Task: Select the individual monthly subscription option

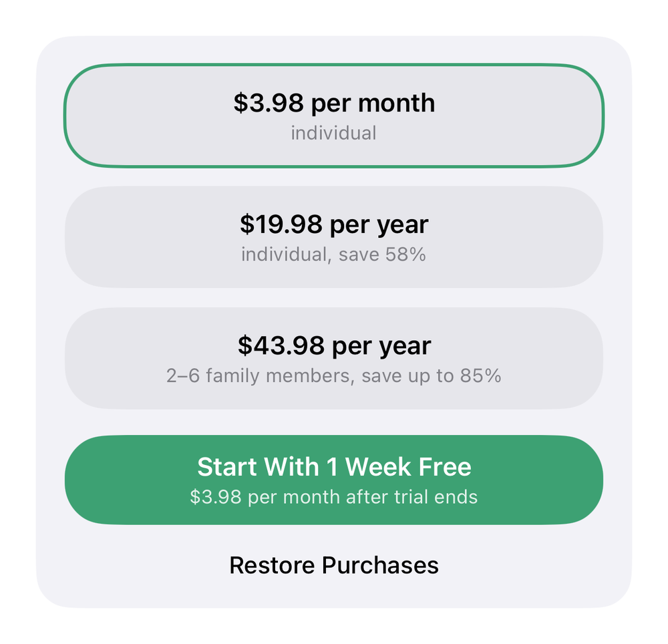Action: pyautogui.click(x=334, y=116)
